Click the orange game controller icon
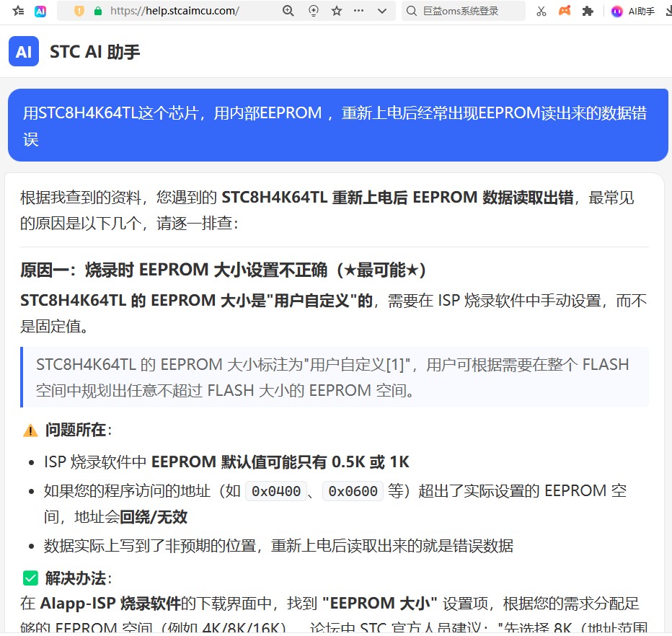 565,11
